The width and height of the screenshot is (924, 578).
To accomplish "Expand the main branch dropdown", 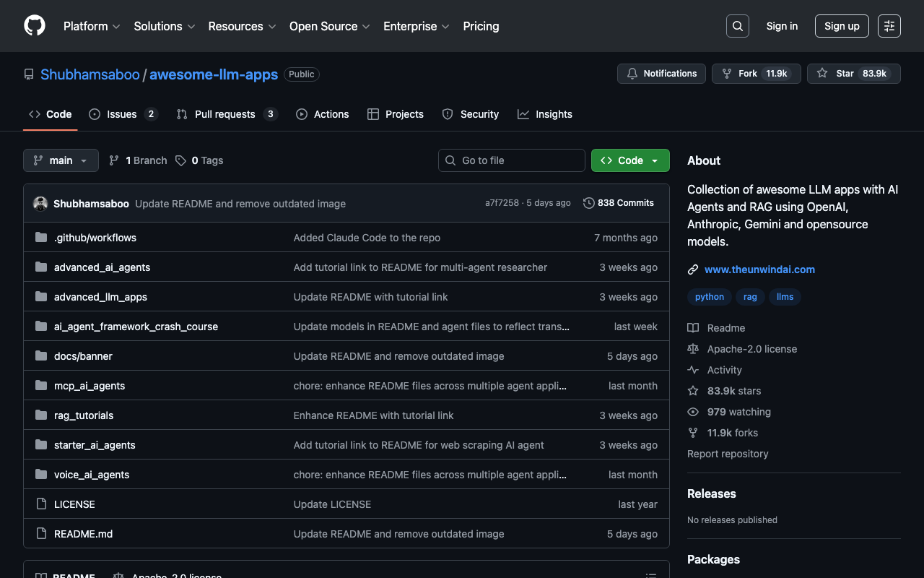I will (x=61, y=160).
